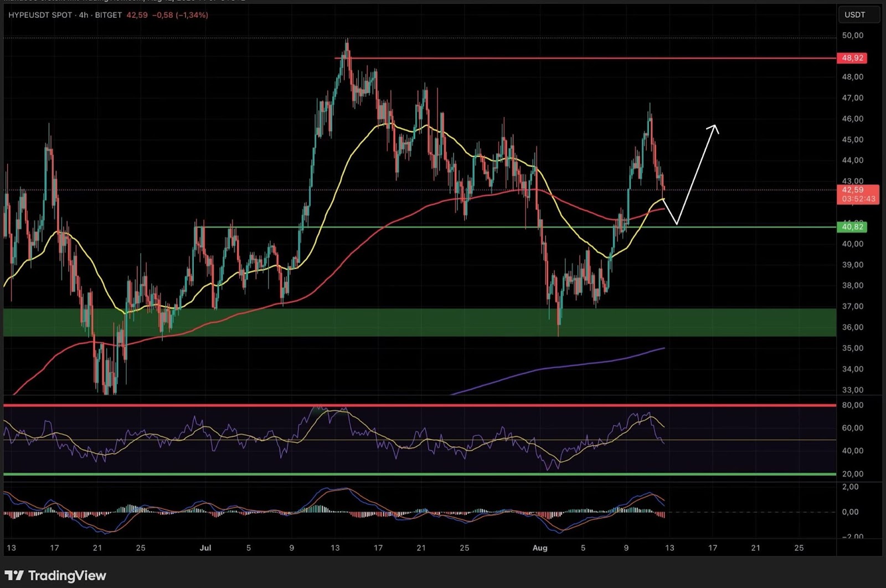Click the current price 42,59 label

(x=852, y=190)
